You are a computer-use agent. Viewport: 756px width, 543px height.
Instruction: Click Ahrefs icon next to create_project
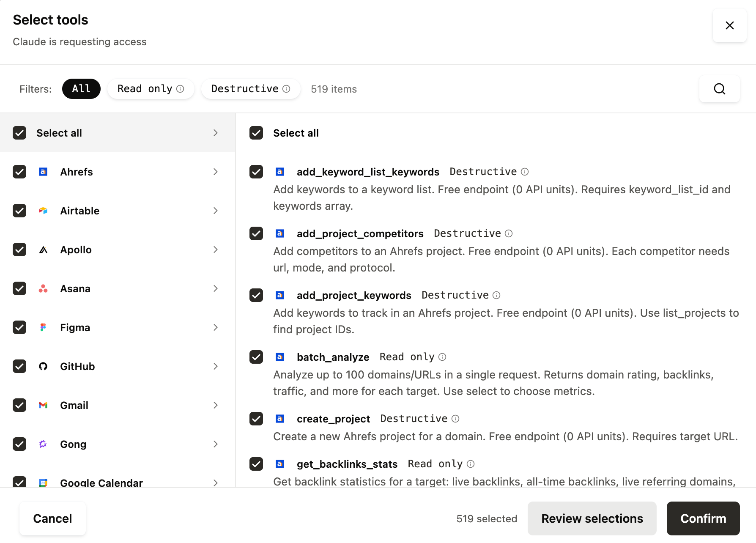[280, 419]
